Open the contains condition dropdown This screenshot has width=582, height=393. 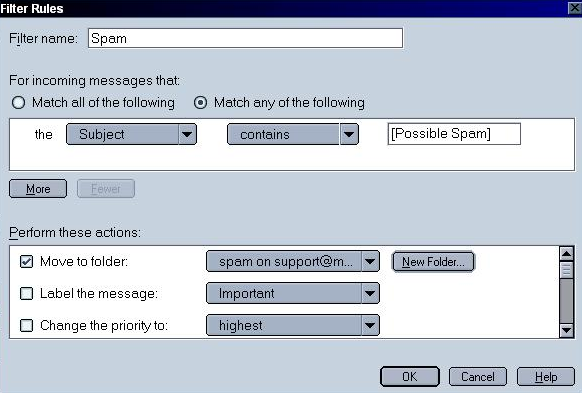pos(293,134)
